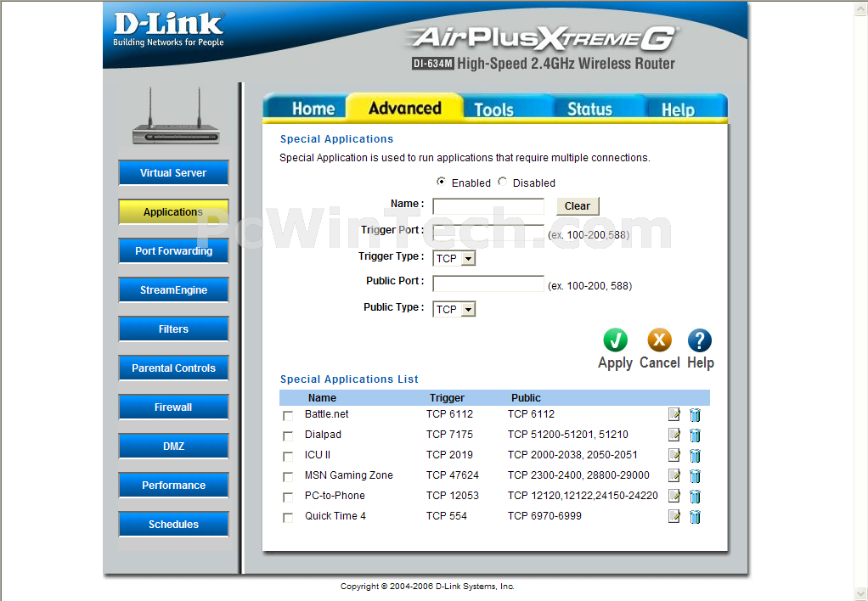Click the browser scrollbar up arrow
Screen dimensions: 868x601
tap(862, 8)
